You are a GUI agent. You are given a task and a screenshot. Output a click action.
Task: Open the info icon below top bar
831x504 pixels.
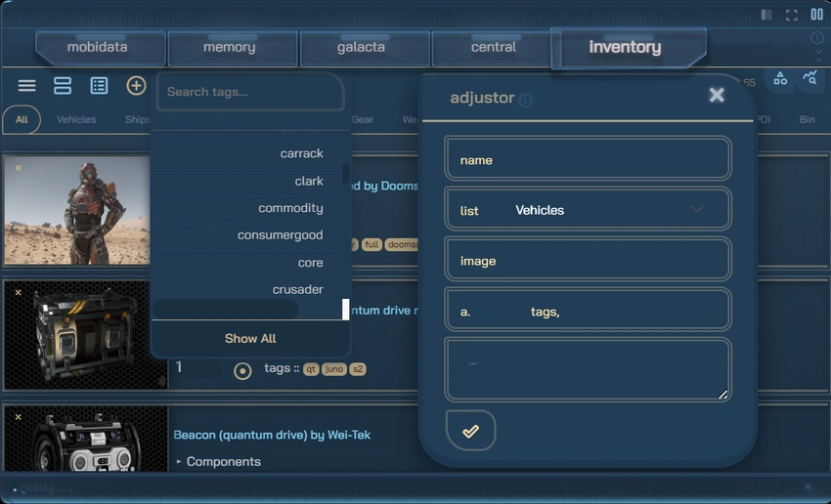coord(817,37)
